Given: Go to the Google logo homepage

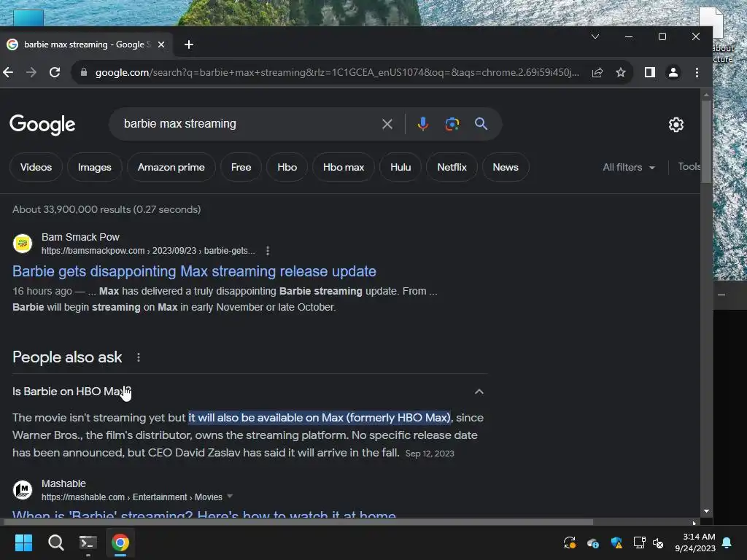Looking at the screenshot, I should 42,124.
